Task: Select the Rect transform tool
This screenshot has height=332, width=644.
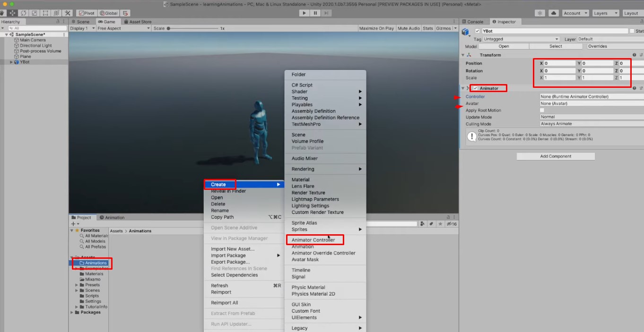Action: [46, 13]
